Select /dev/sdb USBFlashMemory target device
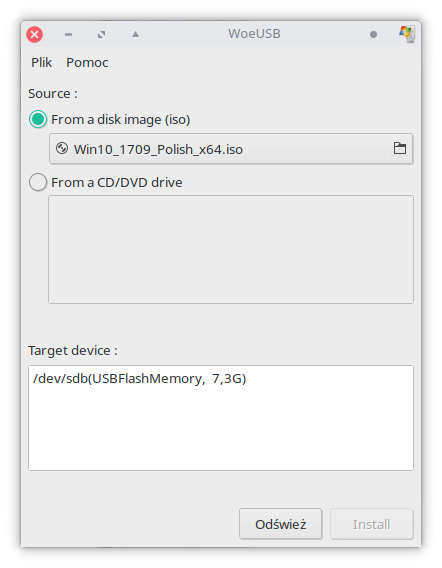Viewport: 442px width, 568px height. pyautogui.click(x=139, y=379)
